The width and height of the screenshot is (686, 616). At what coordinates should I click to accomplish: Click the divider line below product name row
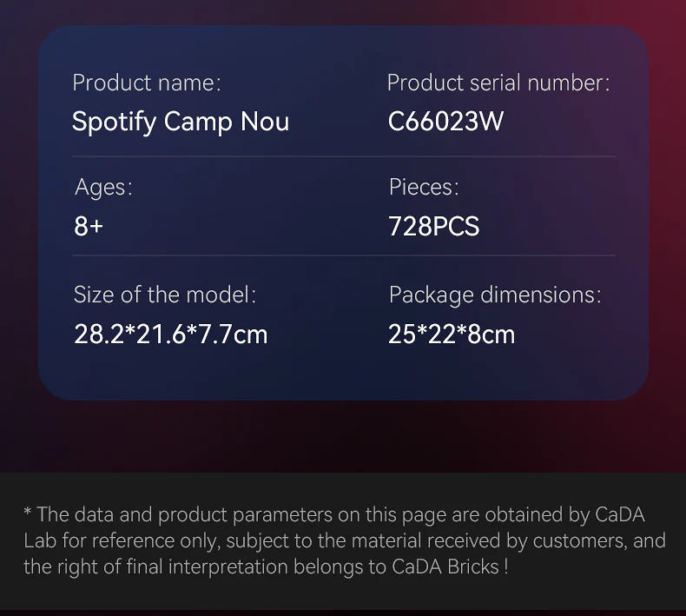click(343, 156)
